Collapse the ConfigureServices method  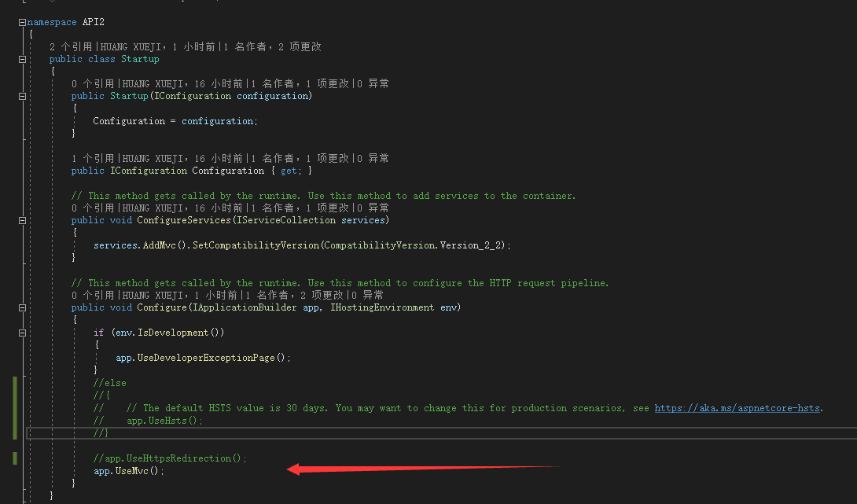point(23,220)
